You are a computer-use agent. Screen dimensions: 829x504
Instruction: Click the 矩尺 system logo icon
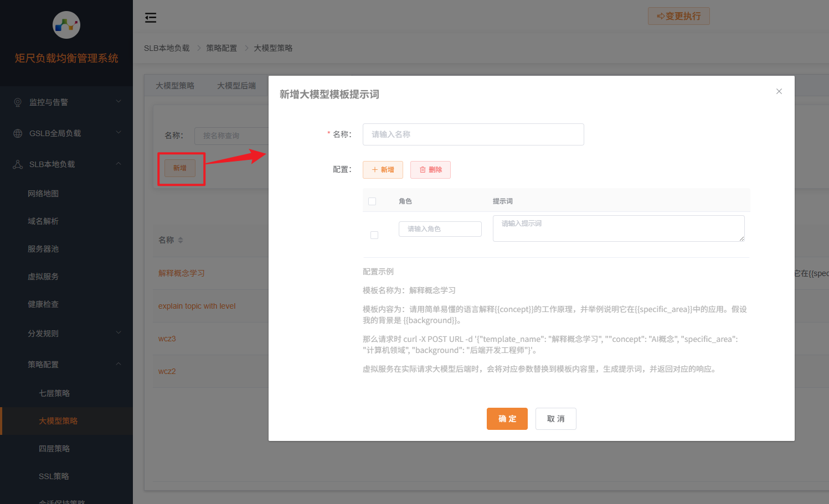tap(66, 25)
